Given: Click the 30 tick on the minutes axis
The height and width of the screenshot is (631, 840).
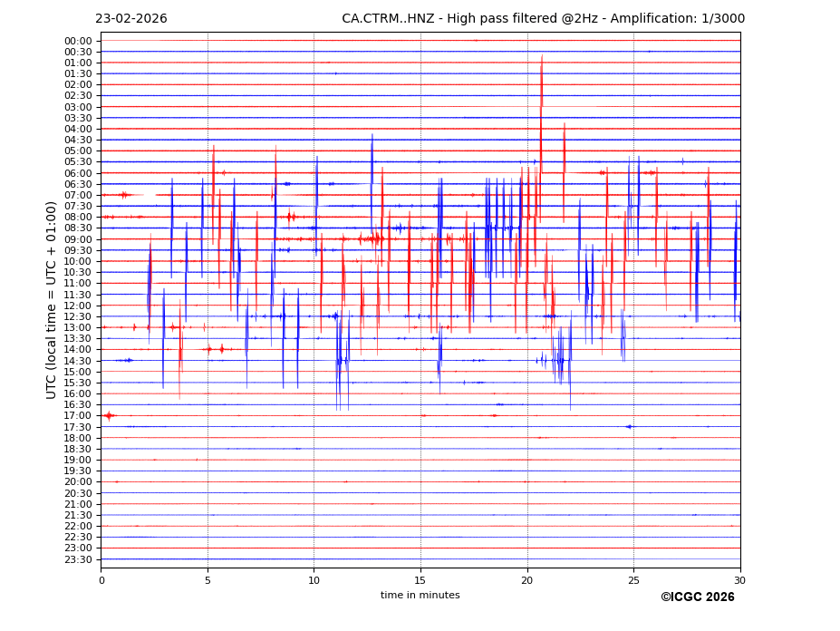Looking at the screenshot, I should click(740, 580).
